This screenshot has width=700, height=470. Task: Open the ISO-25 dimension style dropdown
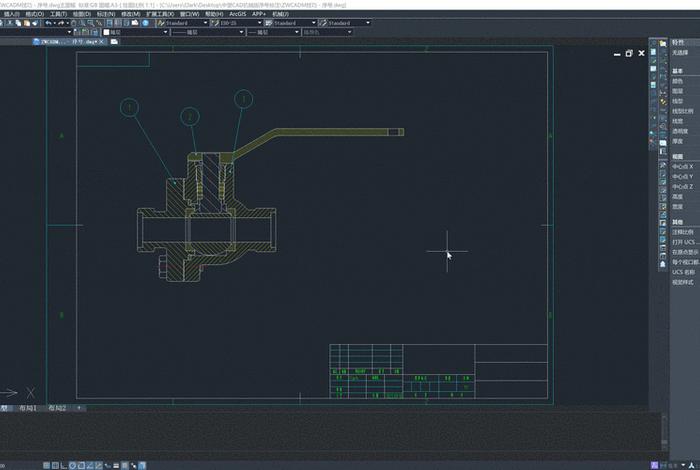point(241,23)
